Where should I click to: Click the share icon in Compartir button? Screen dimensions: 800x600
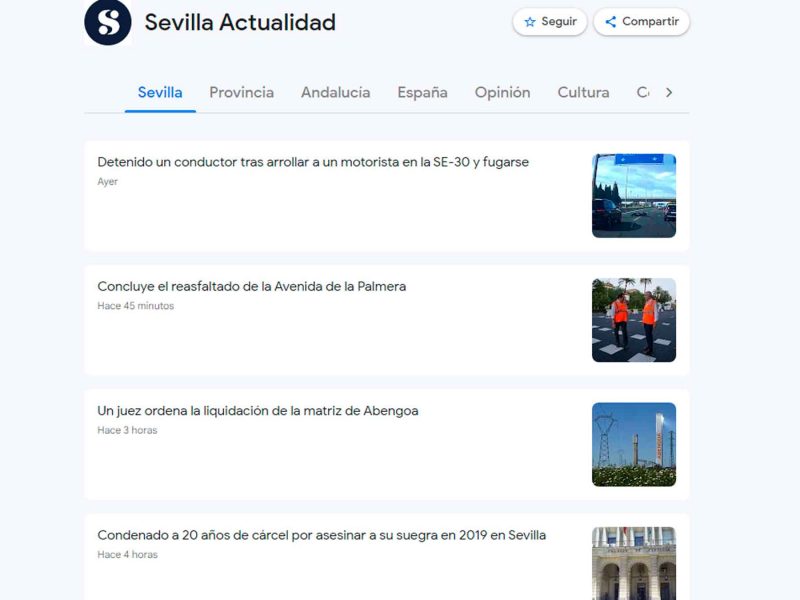coord(611,22)
